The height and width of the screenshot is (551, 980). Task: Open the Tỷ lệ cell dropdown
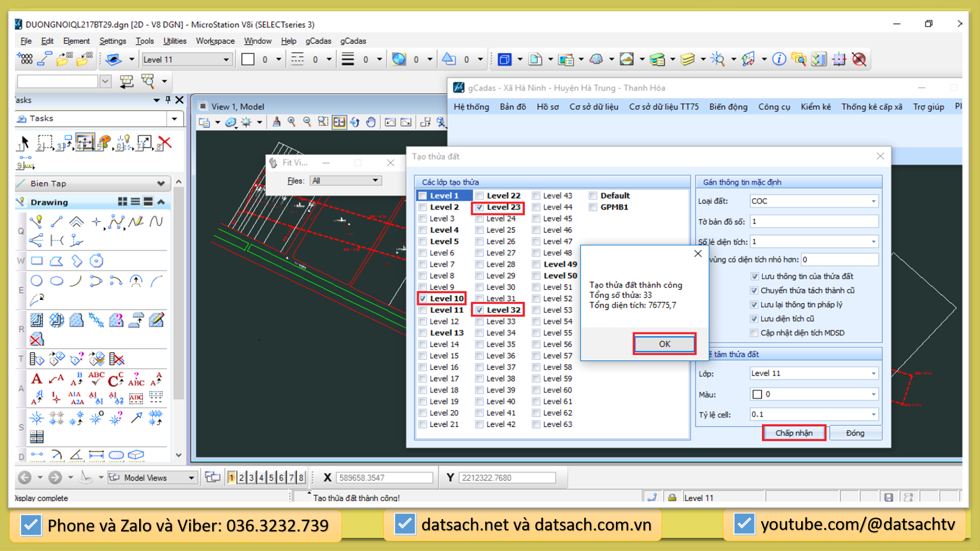click(x=873, y=414)
